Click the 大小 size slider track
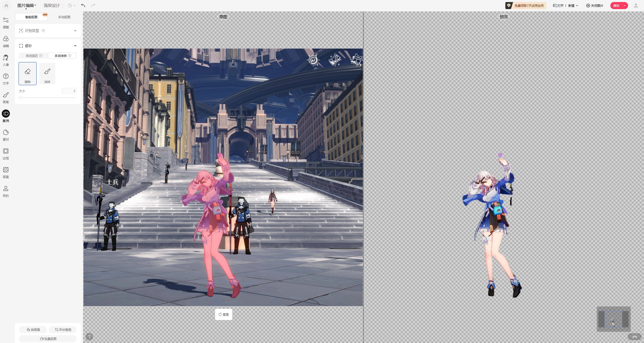The image size is (644, 343). click(x=48, y=97)
